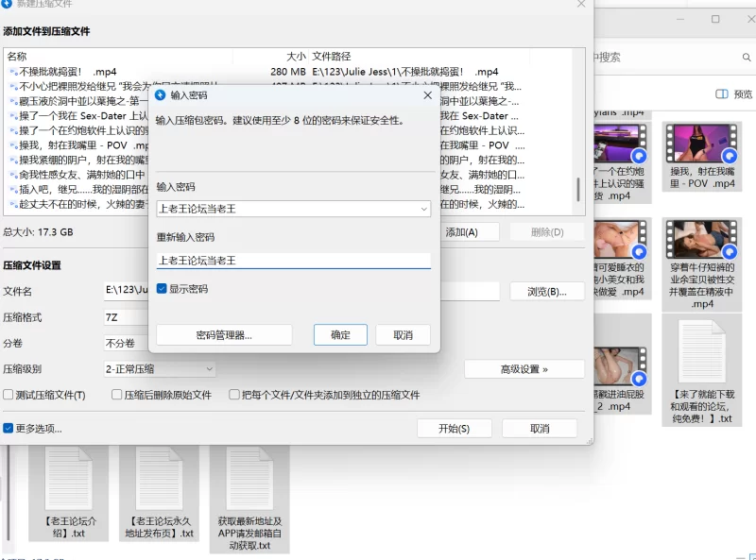
Task: Open the 压缩级别 2-正常压缩 dropdown
Action: [x=160, y=369]
